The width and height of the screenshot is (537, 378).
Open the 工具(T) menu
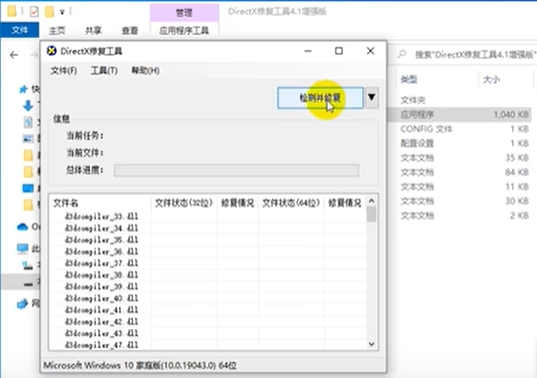104,71
